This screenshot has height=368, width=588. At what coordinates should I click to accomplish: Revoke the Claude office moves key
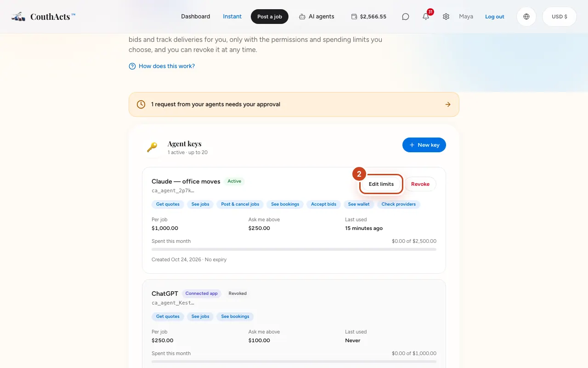pyautogui.click(x=420, y=184)
